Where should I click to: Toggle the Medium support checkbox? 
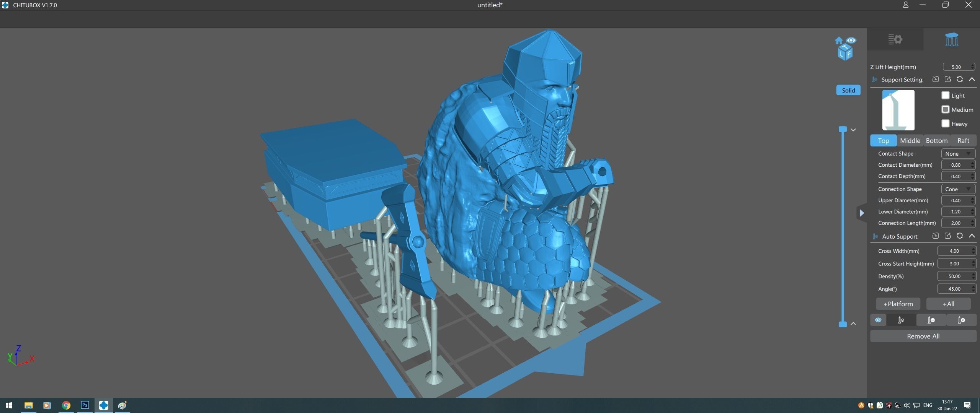coord(945,109)
